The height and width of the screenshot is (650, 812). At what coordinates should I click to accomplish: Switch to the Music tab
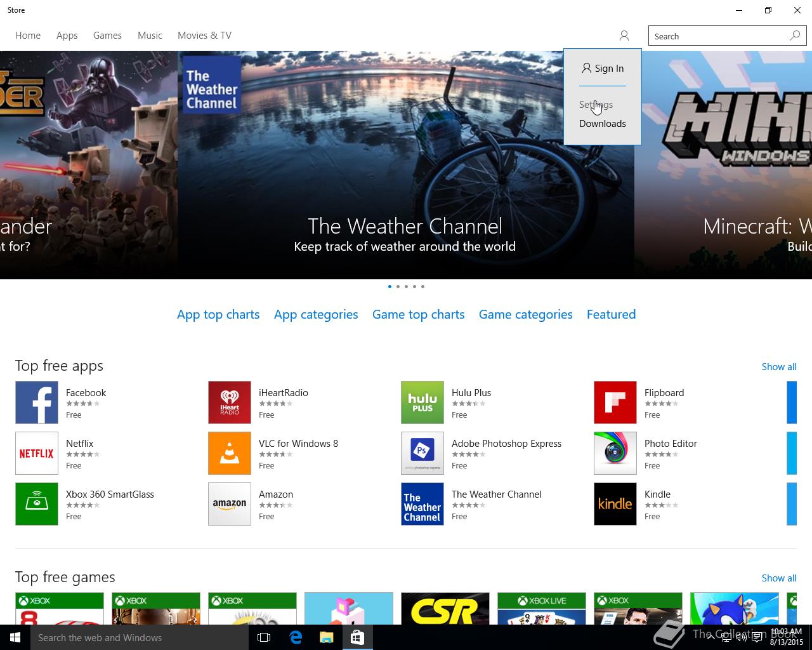point(150,36)
